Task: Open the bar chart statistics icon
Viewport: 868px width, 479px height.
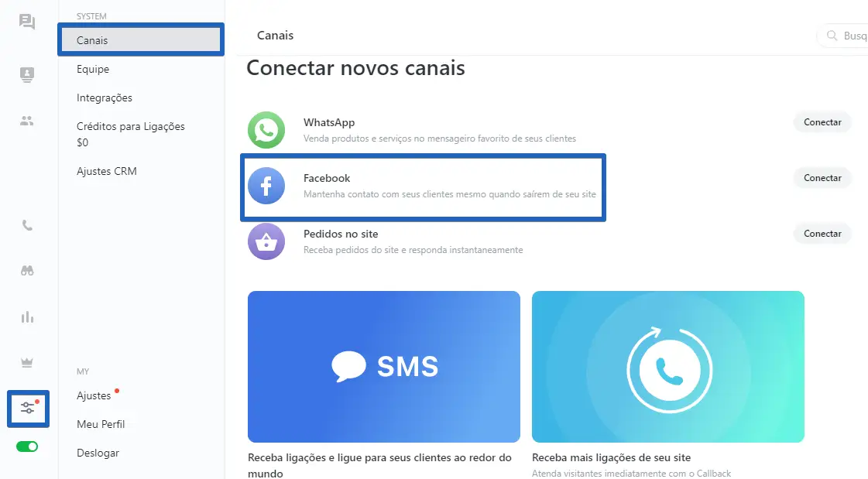Action: coord(26,317)
